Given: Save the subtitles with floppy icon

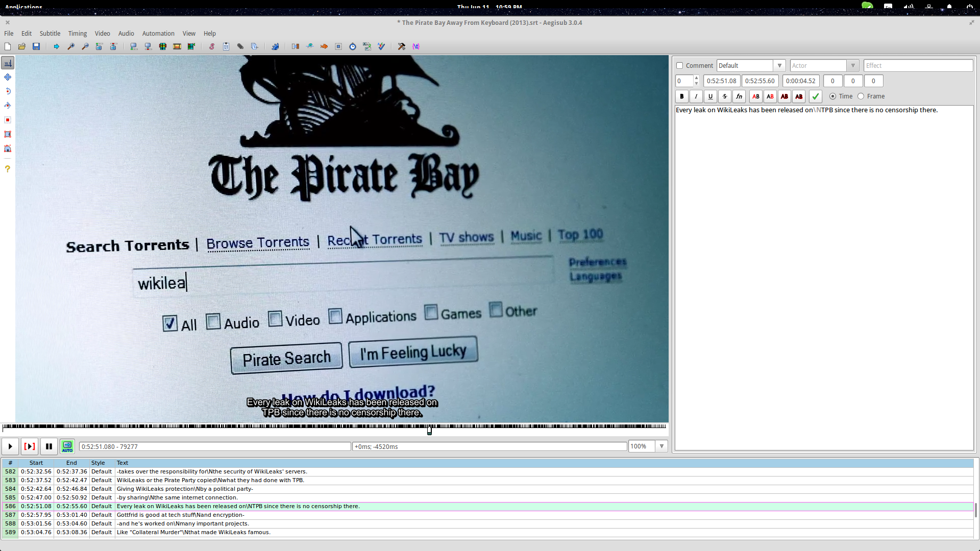Looking at the screenshot, I should [x=36, y=46].
